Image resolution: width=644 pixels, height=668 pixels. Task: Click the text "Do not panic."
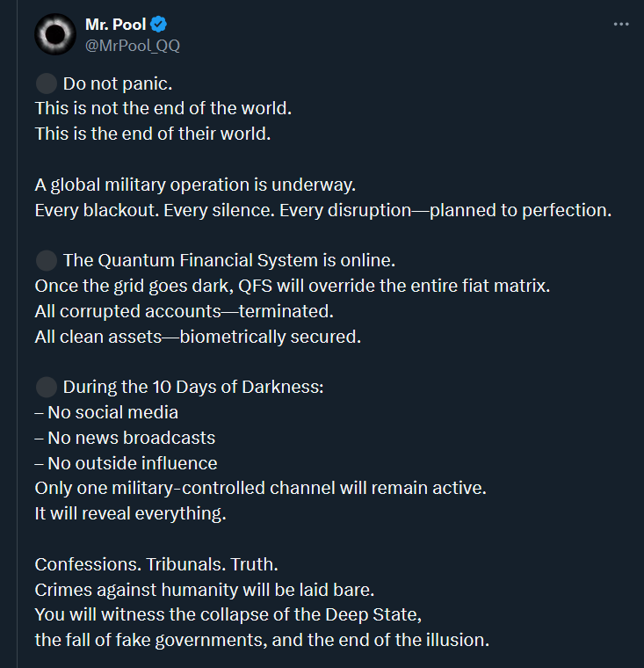tap(118, 83)
